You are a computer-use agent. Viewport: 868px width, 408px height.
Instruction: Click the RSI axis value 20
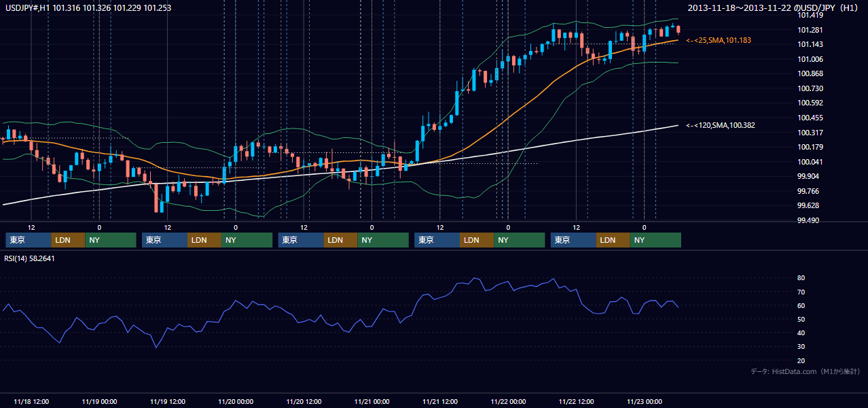click(801, 360)
